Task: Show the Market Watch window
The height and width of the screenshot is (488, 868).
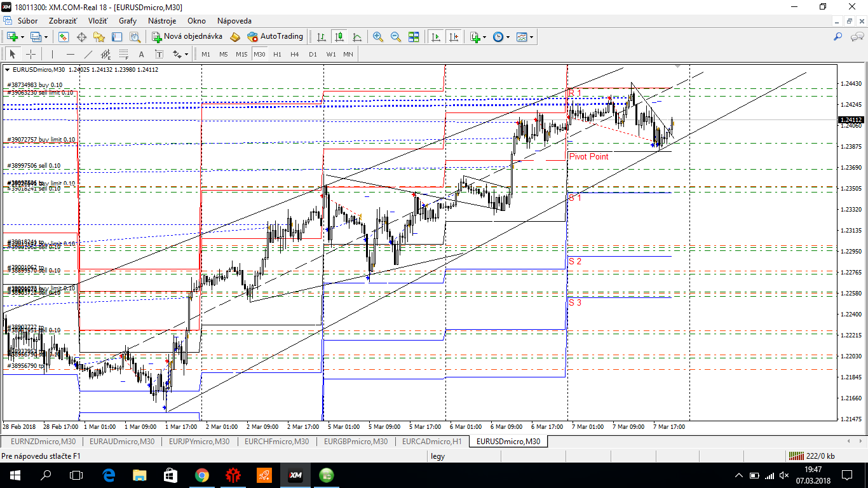Action: pos(64,37)
